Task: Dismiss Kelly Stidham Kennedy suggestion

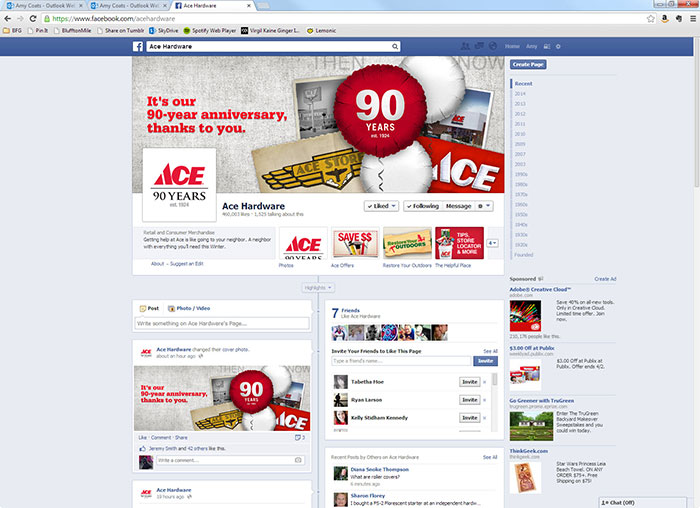Action: pos(485,418)
